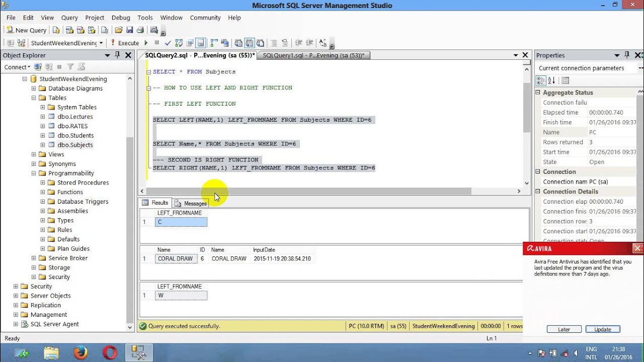The height and width of the screenshot is (362, 644).
Task: Select the Results tab
Action: click(x=155, y=203)
